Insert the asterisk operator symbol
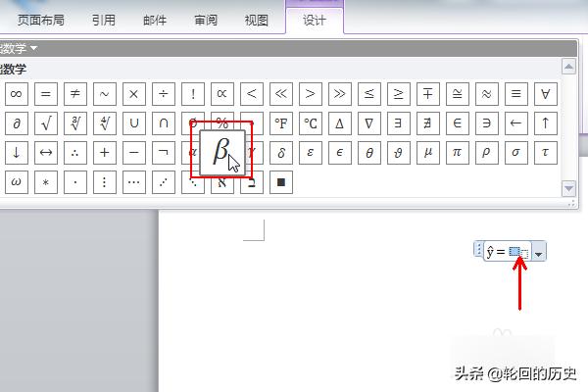Viewport: 588px width, 392px height. click(x=46, y=182)
